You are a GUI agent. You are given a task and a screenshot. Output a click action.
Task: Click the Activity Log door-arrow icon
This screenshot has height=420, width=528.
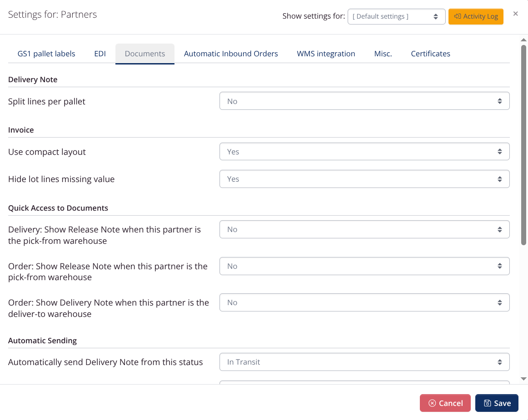click(457, 16)
